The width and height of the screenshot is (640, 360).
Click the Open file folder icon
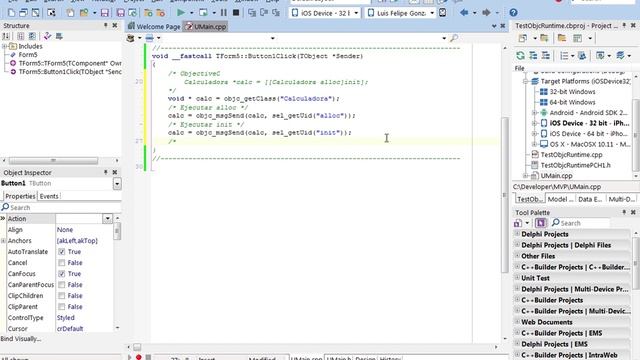[84, 13]
